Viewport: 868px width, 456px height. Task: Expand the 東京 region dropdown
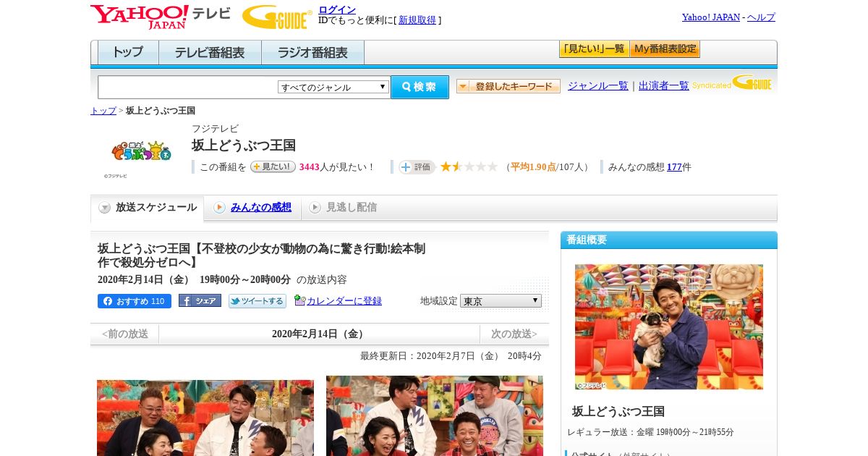click(501, 300)
